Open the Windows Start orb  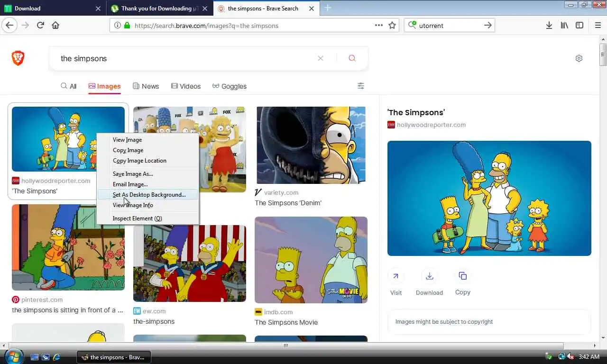[x=13, y=356]
